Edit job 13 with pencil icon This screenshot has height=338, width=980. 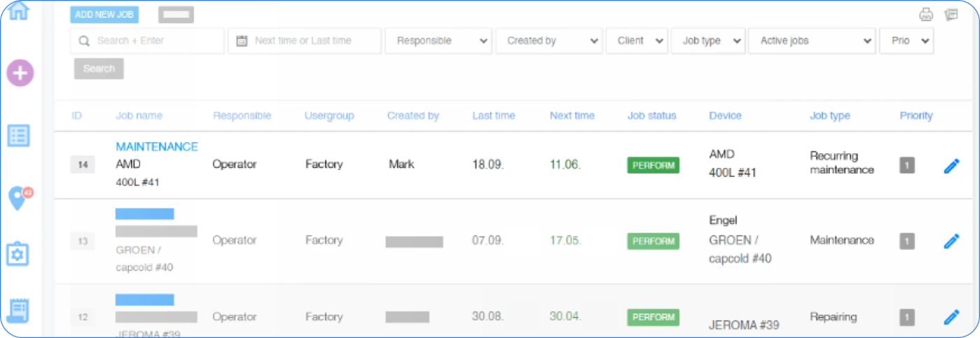pos(951,241)
